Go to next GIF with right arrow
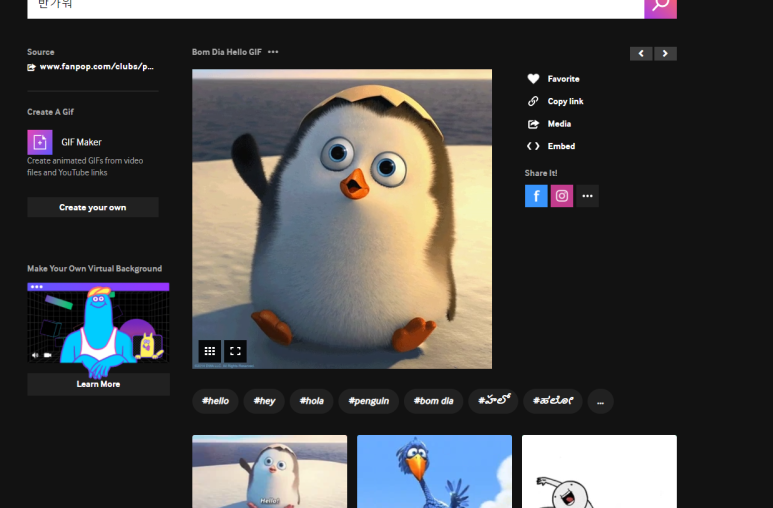 coord(665,53)
